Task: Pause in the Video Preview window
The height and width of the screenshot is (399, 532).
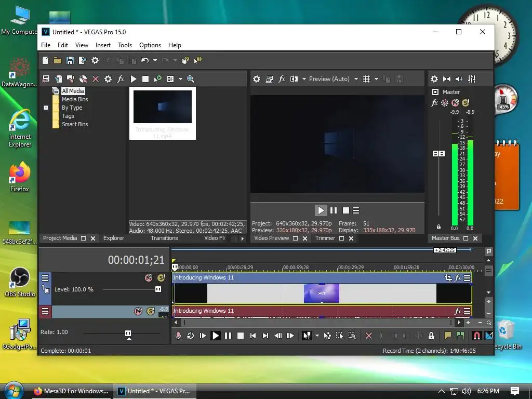Action: (334, 211)
